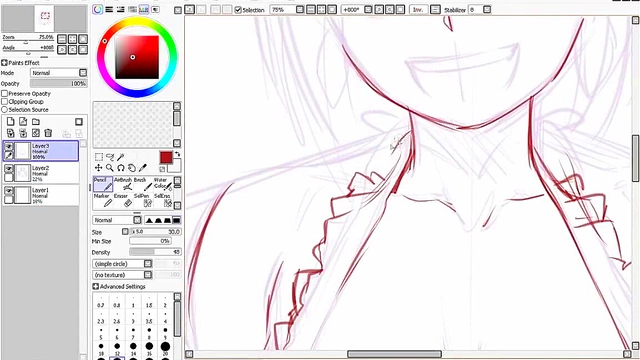Select brush size 9 preset
The width and height of the screenshot is (640, 360).
point(165,334)
